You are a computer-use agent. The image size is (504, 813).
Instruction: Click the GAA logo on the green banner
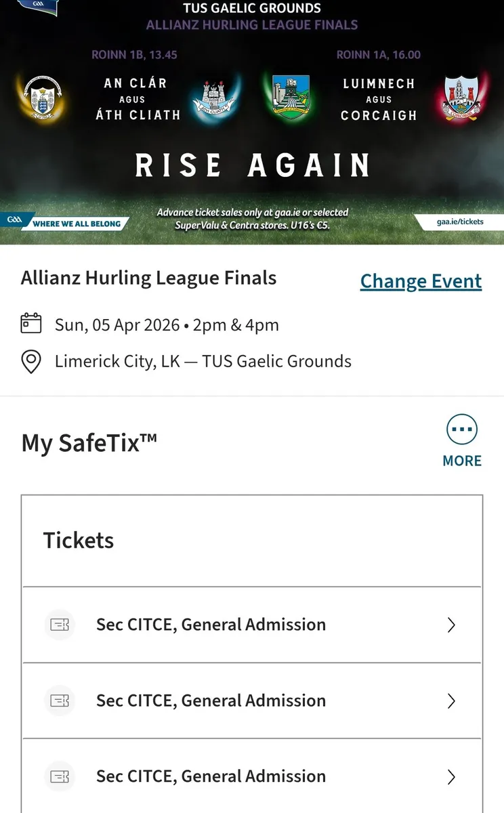pos(14,220)
